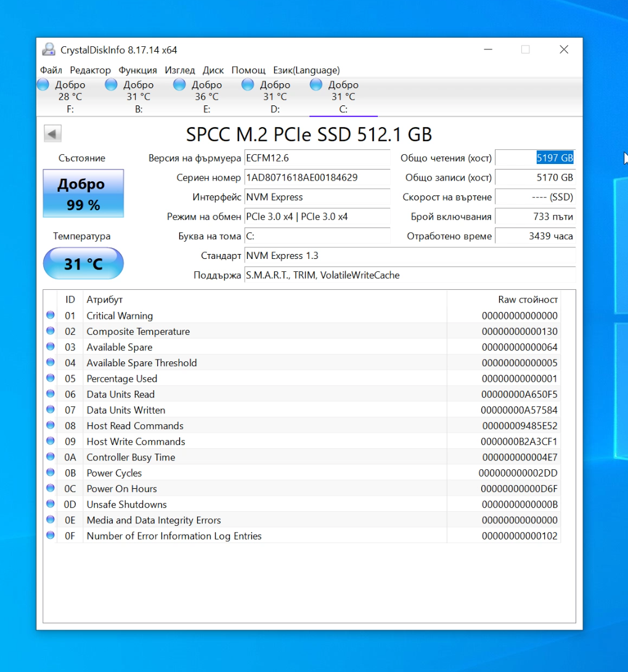Minimize the CrystalDiskInfo window
This screenshot has width=628, height=672.
click(488, 50)
